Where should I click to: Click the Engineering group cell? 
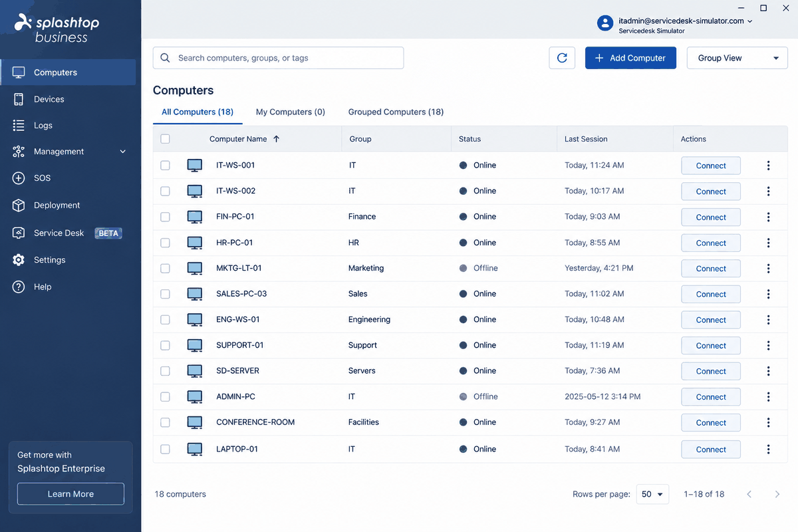pos(369,319)
